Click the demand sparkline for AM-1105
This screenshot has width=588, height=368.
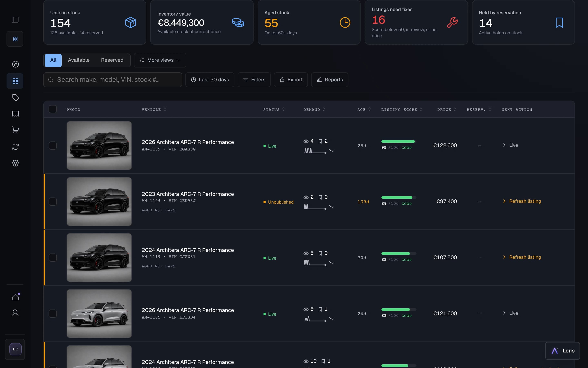click(x=315, y=319)
